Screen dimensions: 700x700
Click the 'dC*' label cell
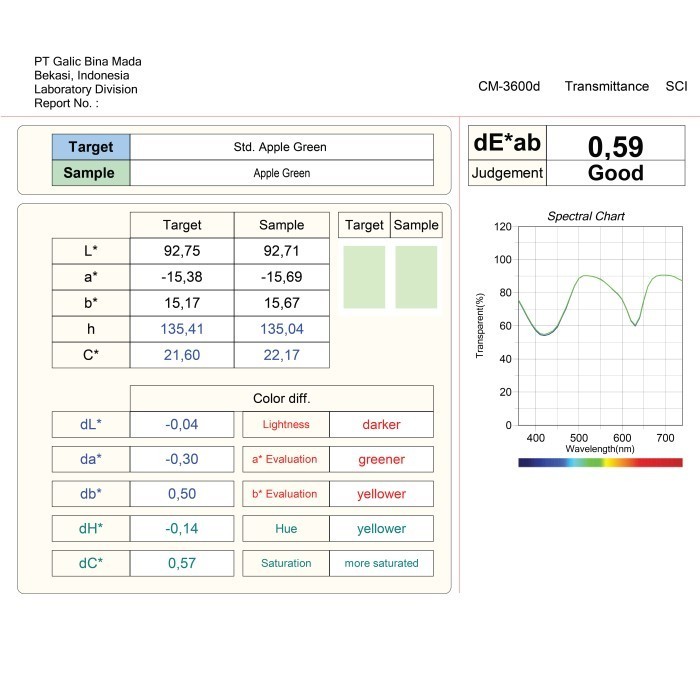[91, 563]
